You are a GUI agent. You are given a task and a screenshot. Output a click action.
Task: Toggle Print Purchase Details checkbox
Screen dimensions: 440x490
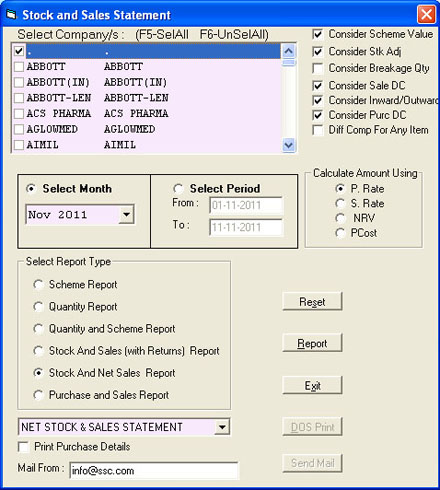pos(23,447)
